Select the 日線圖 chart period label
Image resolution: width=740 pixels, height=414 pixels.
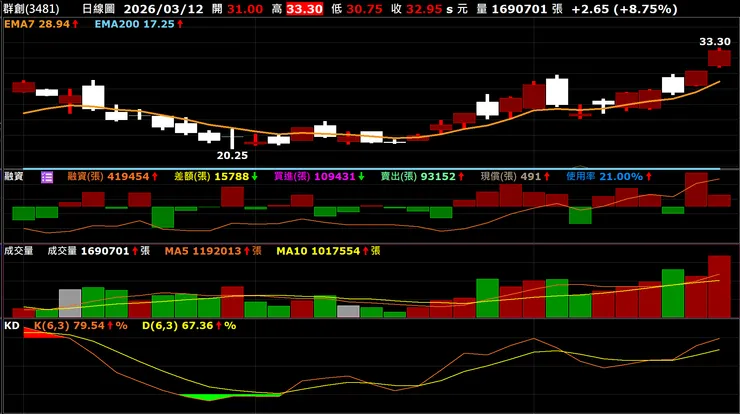coord(98,9)
